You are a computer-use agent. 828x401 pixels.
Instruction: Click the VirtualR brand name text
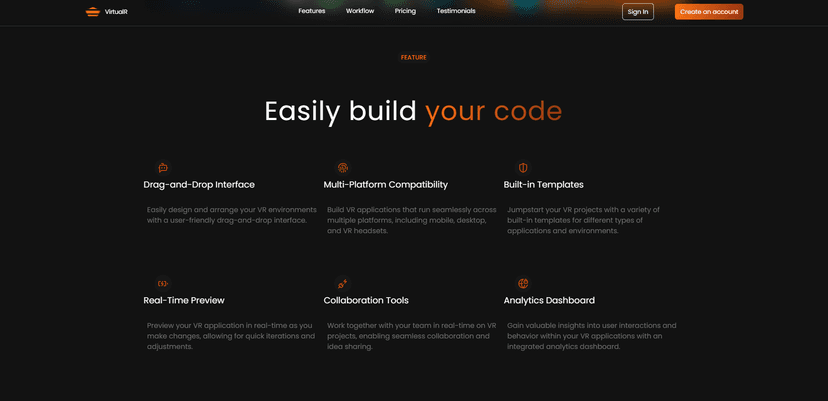117,12
